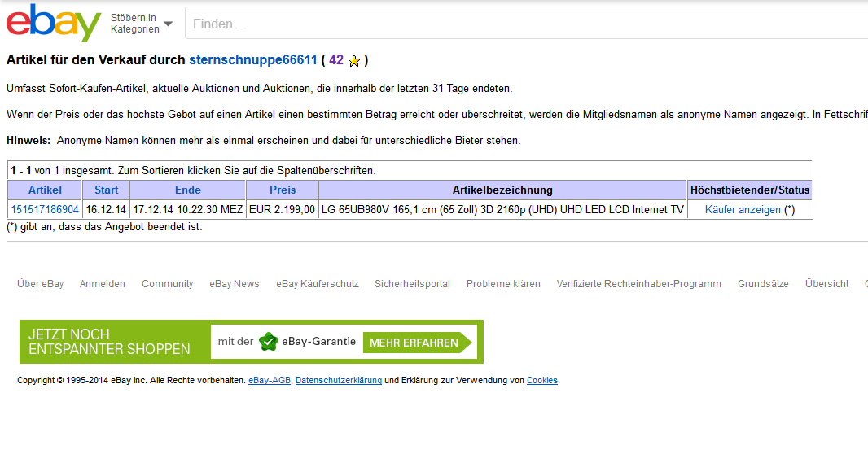Click the eBay-Garantie green checkmark badge

(x=269, y=342)
